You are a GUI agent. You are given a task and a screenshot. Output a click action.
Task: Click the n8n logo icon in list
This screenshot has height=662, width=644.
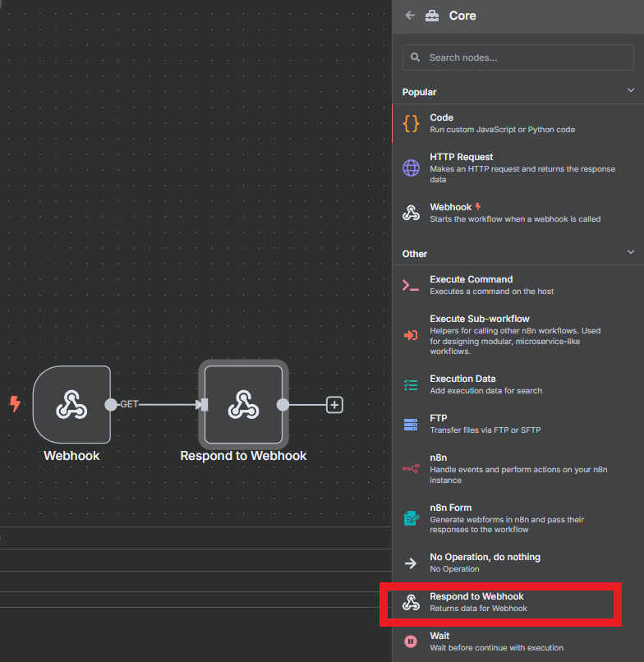(411, 469)
